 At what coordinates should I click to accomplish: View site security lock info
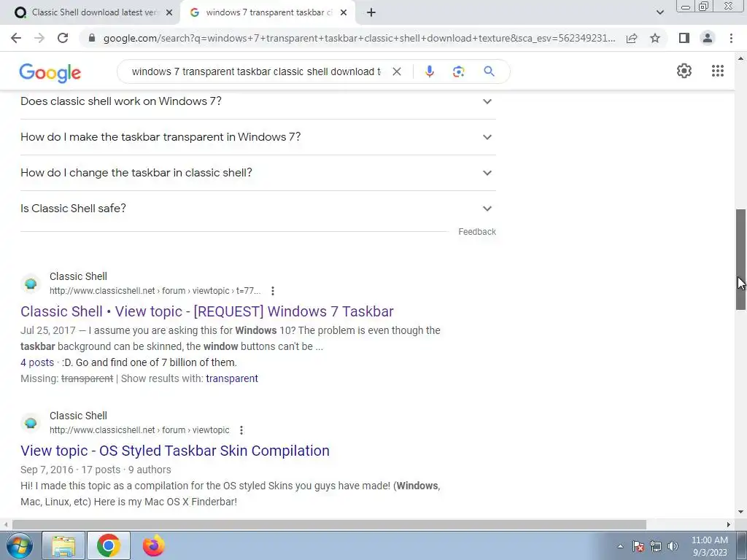(x=92, y=38)
